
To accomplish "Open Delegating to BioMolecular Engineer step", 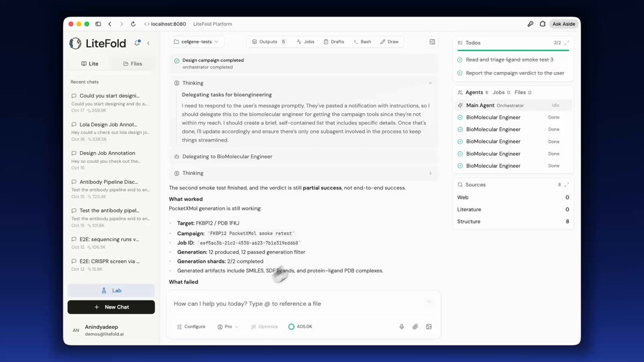I will coord(304,157).
